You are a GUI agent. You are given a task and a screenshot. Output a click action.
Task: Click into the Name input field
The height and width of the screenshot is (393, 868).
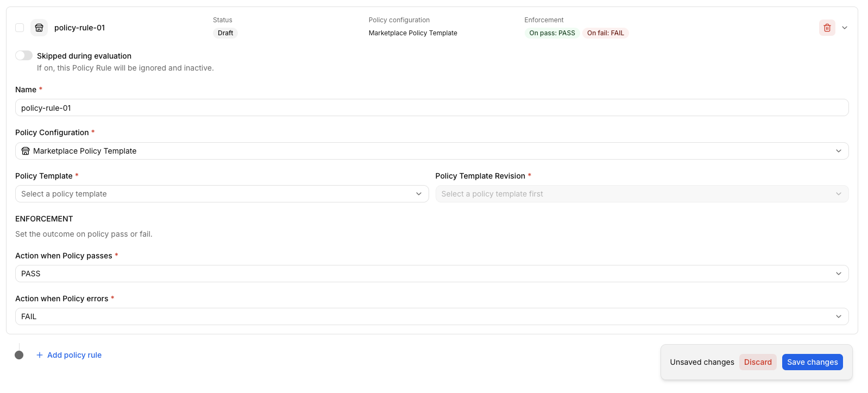tap(432, 107)
